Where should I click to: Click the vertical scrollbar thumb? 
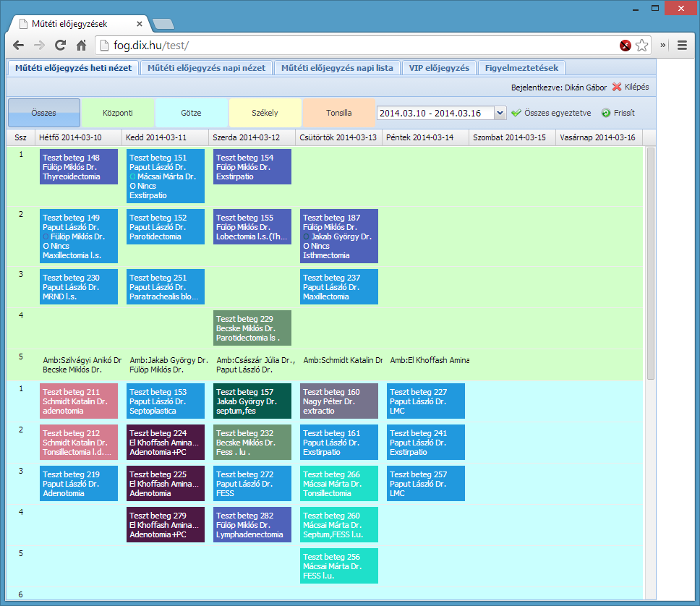tap(650, 263)
